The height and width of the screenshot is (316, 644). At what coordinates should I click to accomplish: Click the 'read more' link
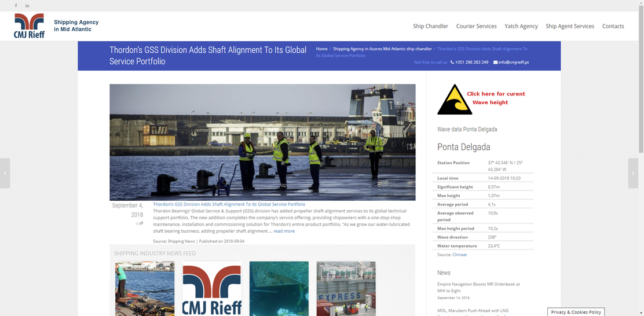[x=284, y=231]
